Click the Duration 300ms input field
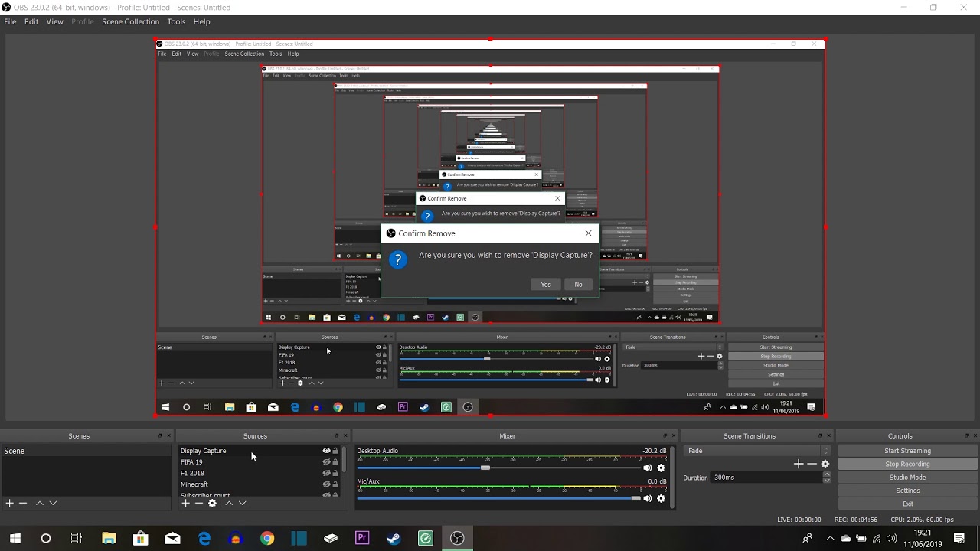This screenshot has width=980, height=551. coord(766,478)
